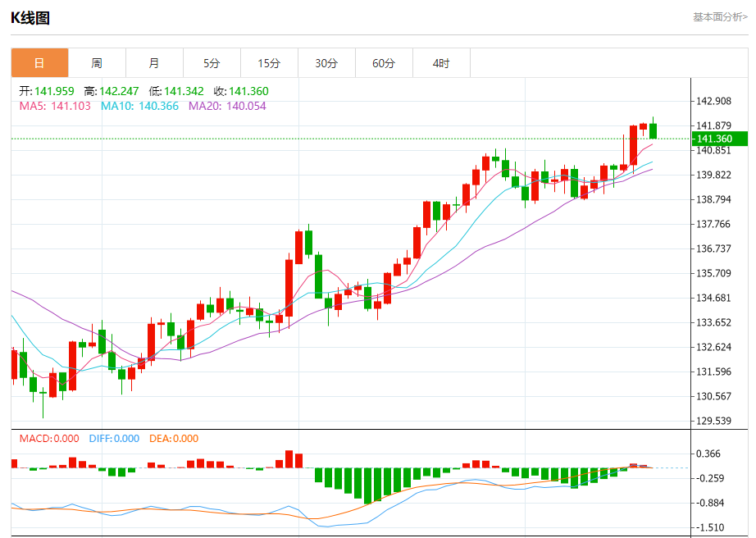The height and width of the screenshot is (538, 756).
Task: Select the 日 daily chart tab
Action: coord(39,62)
